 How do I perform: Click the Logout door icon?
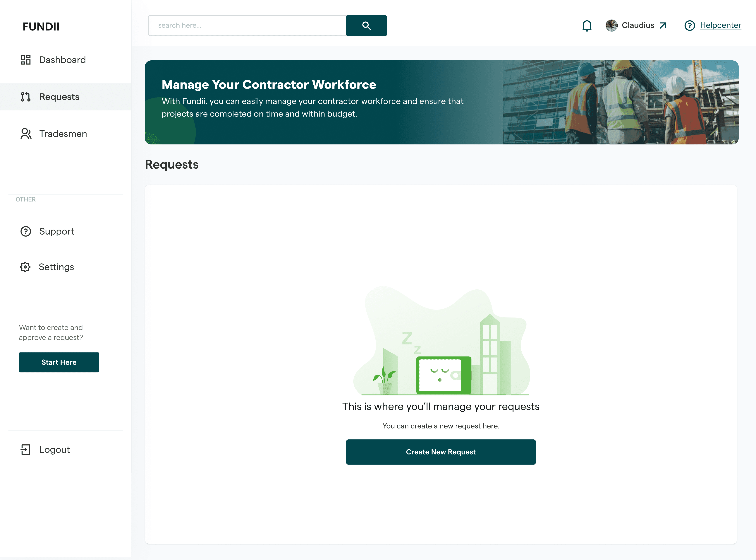pos(26,450)
